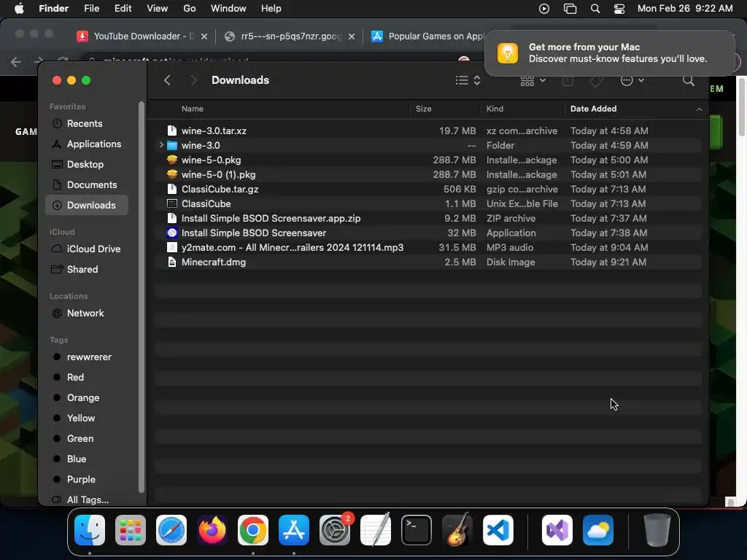The width and height of the screenshot is (747, 560).
Task: Open the Weather app in the Dock
Action: click(598, 530)
